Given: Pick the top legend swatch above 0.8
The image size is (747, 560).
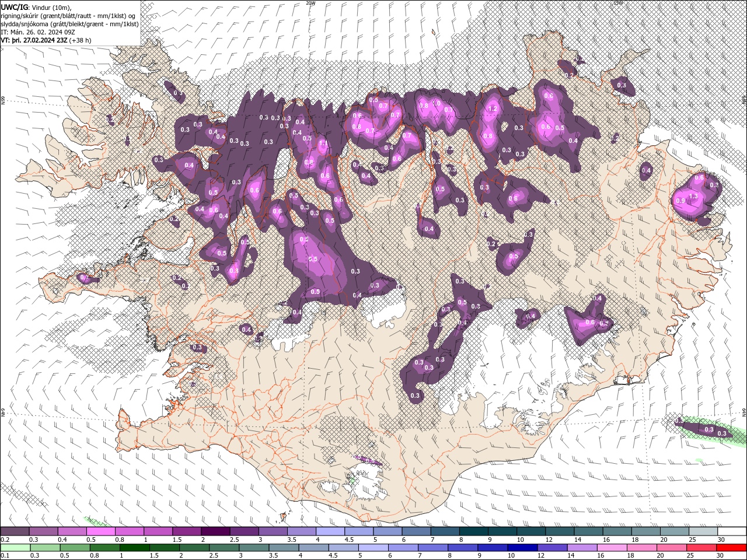Looking at the screenshot, I should tap(129, 531).
